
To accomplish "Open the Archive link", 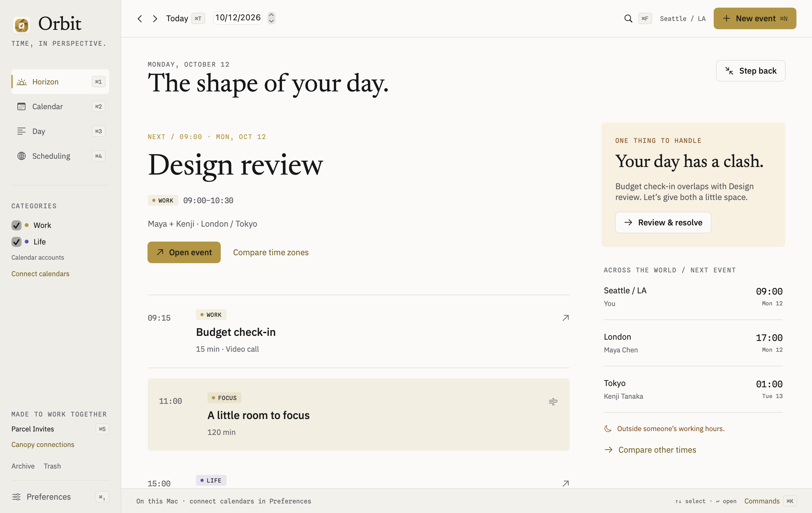I will (x=23, y=466).
